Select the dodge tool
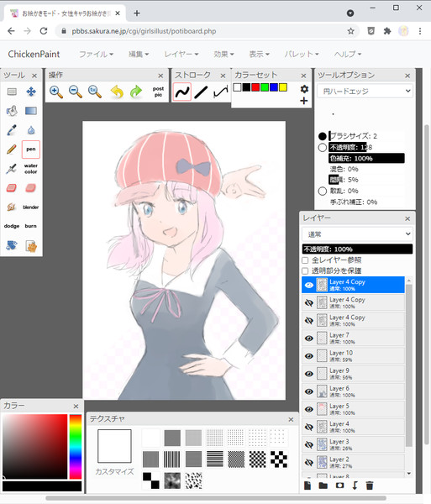Screen dimensions: 431x504 click(12, 226)
